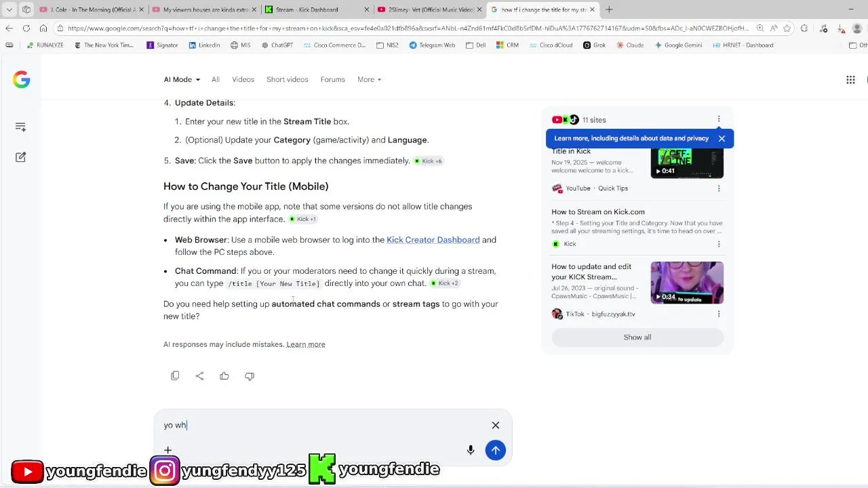The width and height of the screenshot is (868, 488).
Task: Share the AI response
Action: (199, 375)
